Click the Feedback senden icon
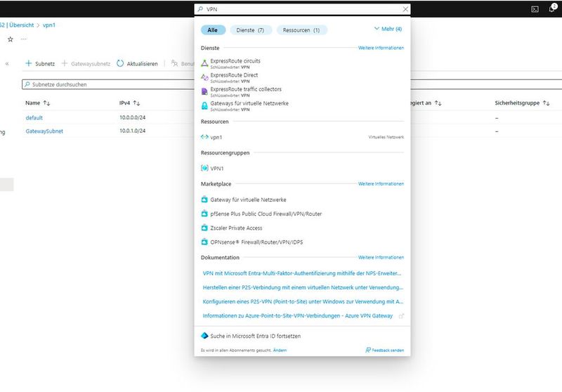This screenshot has height=392, width=562. pos(367,350)
